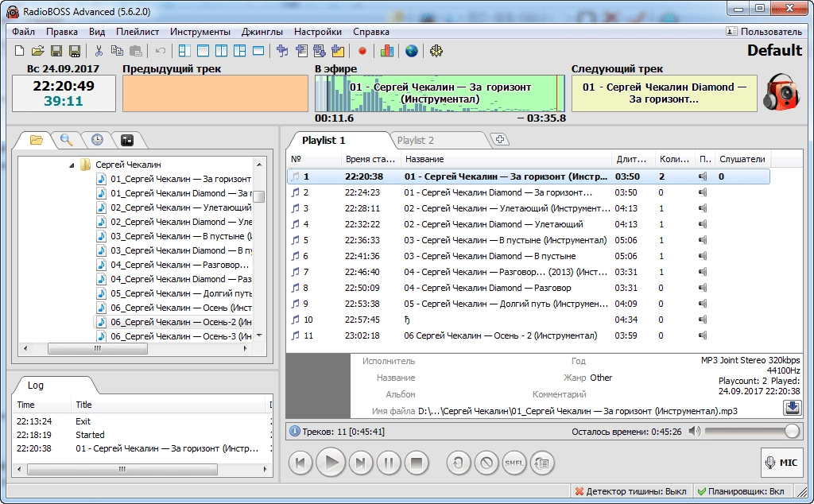Open the Файл menu
Screen dimensions: 814x504
tap(23, 32)
